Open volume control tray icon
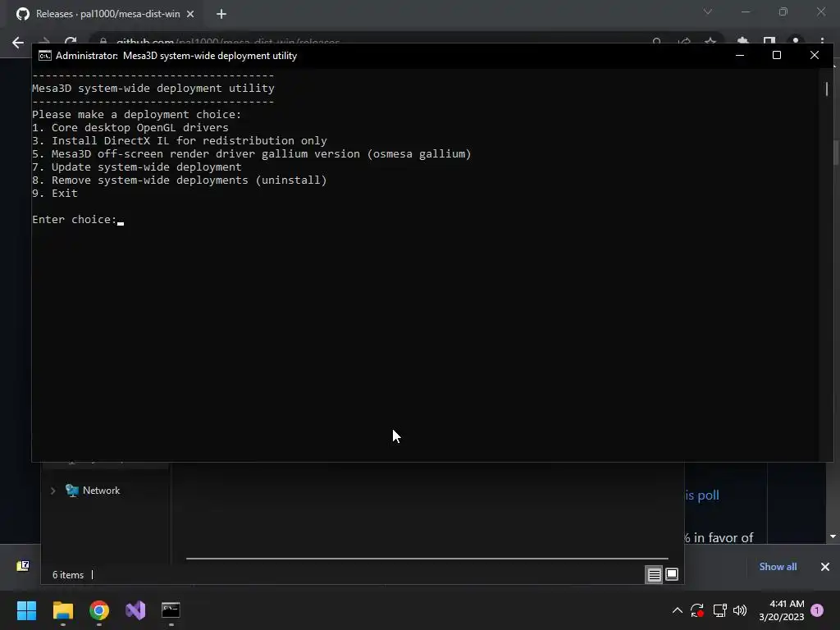840x630 pixels. click(x=740, y=610)
